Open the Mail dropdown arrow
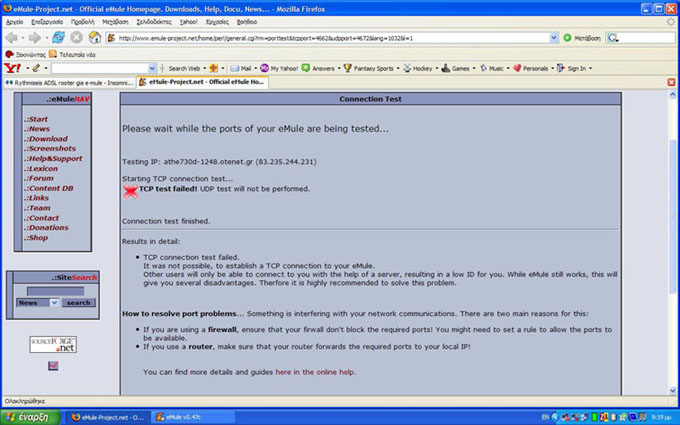680x425 pixels. coord(255,68)
